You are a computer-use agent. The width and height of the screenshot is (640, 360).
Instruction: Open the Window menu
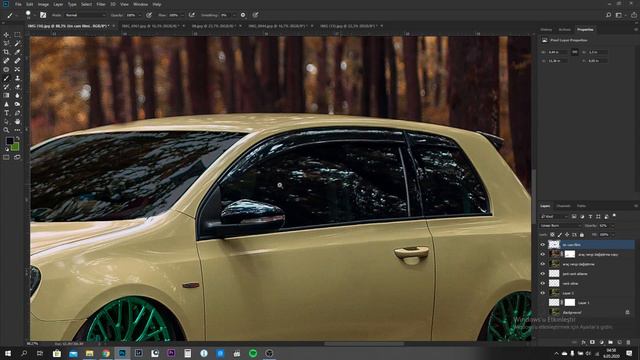140,4
